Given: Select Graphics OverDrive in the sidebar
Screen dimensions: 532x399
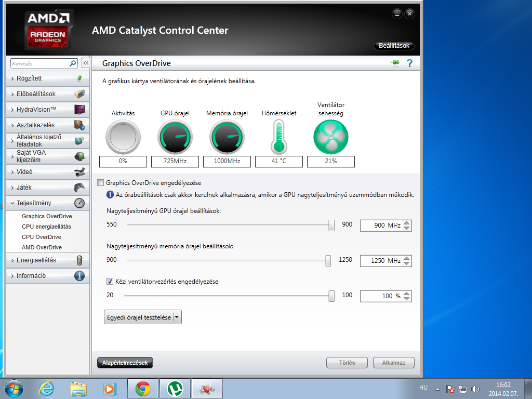Looking at the screenshot, I should point(47,216).
